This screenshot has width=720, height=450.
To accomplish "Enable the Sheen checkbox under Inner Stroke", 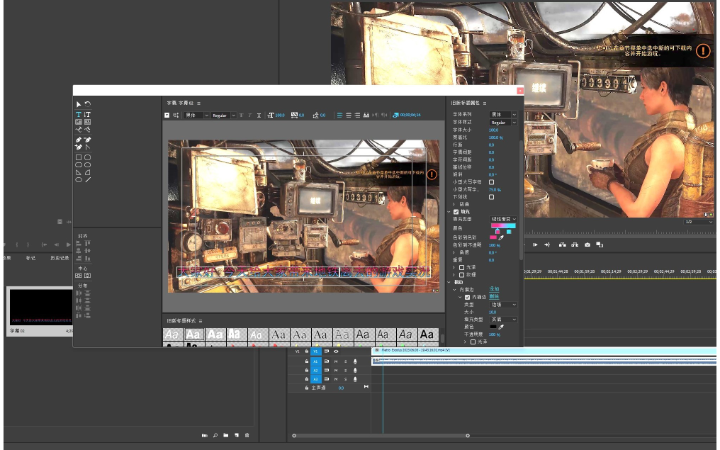I will click(473, 342).
